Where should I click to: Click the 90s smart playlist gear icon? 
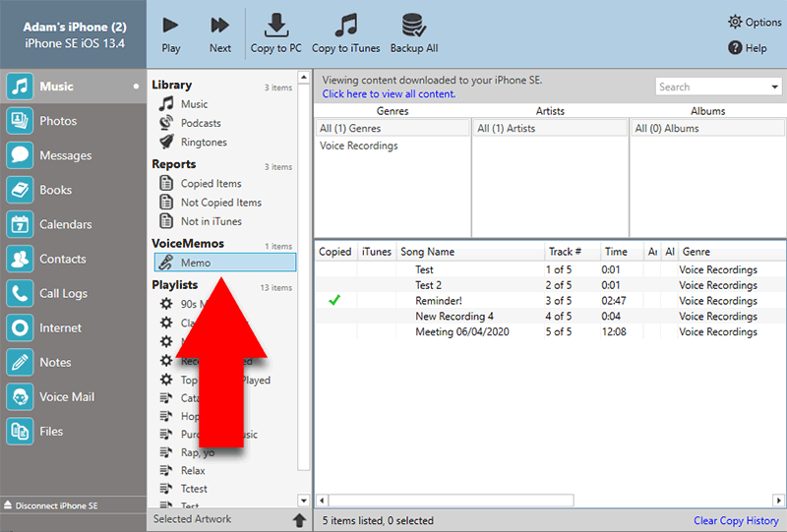pos(166,304)
